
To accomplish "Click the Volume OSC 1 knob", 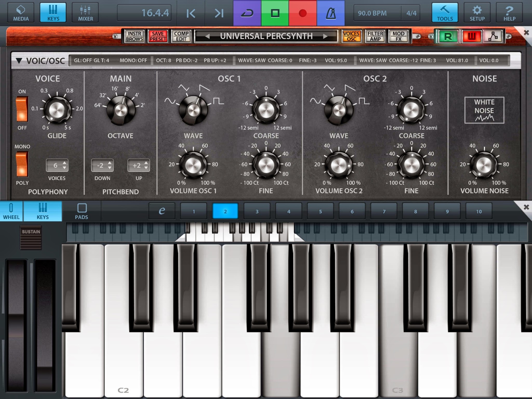I will [193, 165].
